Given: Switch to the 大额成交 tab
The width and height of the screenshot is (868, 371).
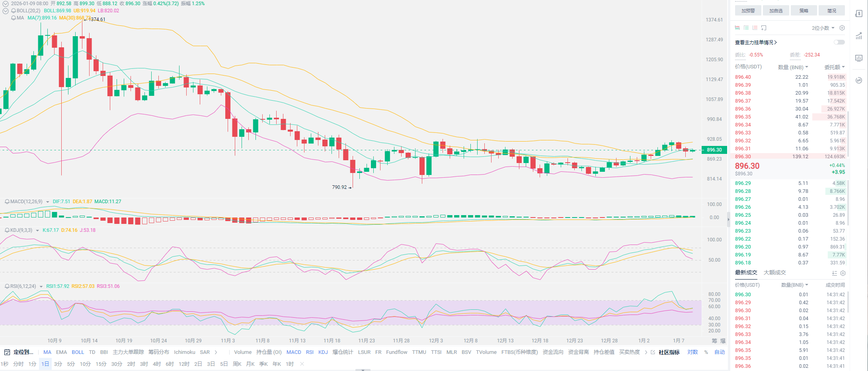Looking at the screenshot, I should tap(774, 272).
